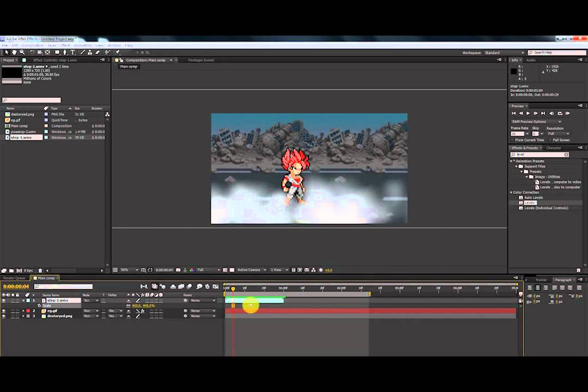Hide the destoryed.png layer using its eye

4,316
